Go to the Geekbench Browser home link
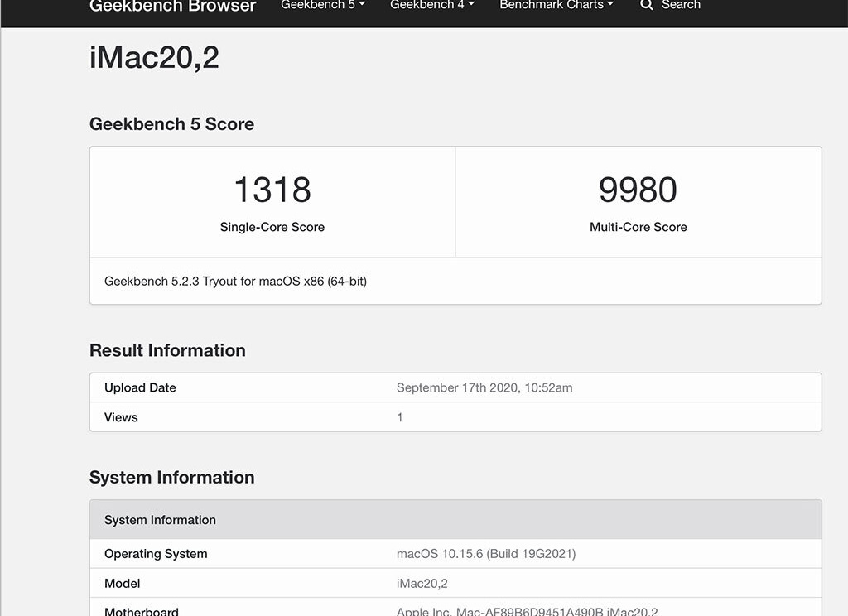Screen dimensions: 848x616 pos(172,7)
